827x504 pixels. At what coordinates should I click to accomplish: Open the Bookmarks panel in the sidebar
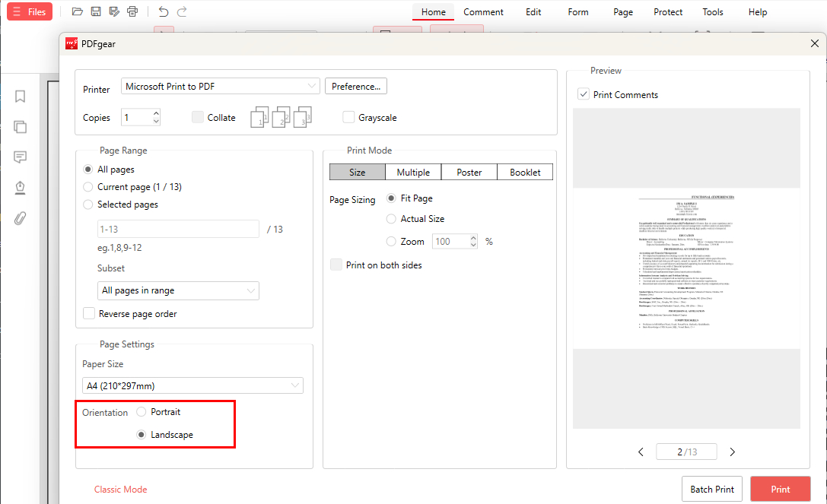tap(20, 97)
